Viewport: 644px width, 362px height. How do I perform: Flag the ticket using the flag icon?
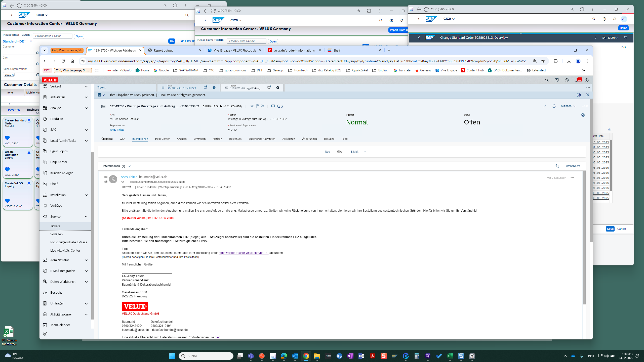[x=257, y=106]
